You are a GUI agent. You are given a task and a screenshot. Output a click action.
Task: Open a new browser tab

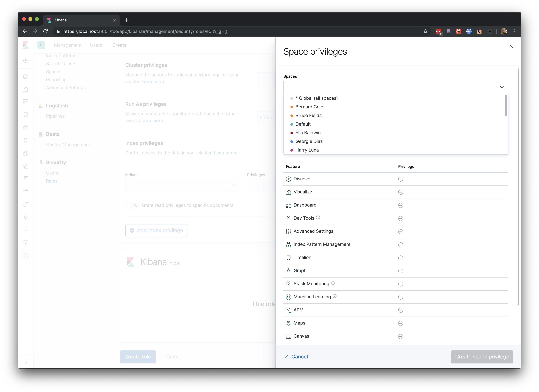click(126, 20)
